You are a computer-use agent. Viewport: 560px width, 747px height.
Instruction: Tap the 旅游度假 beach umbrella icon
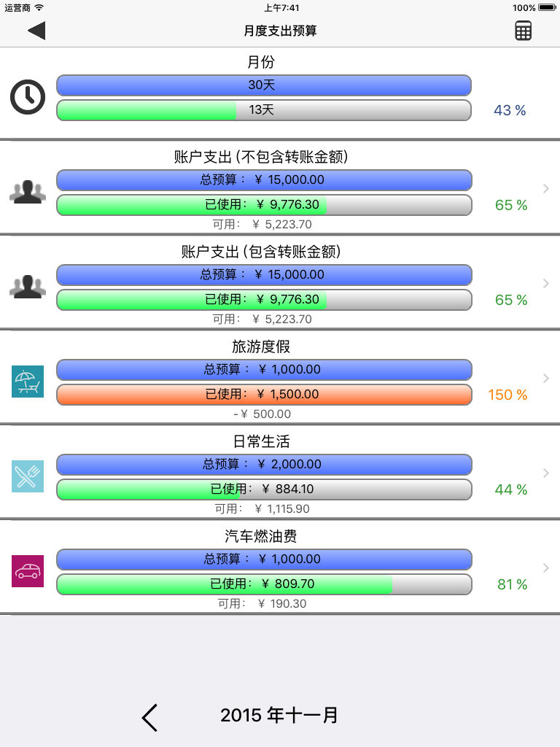click(28, 381)
